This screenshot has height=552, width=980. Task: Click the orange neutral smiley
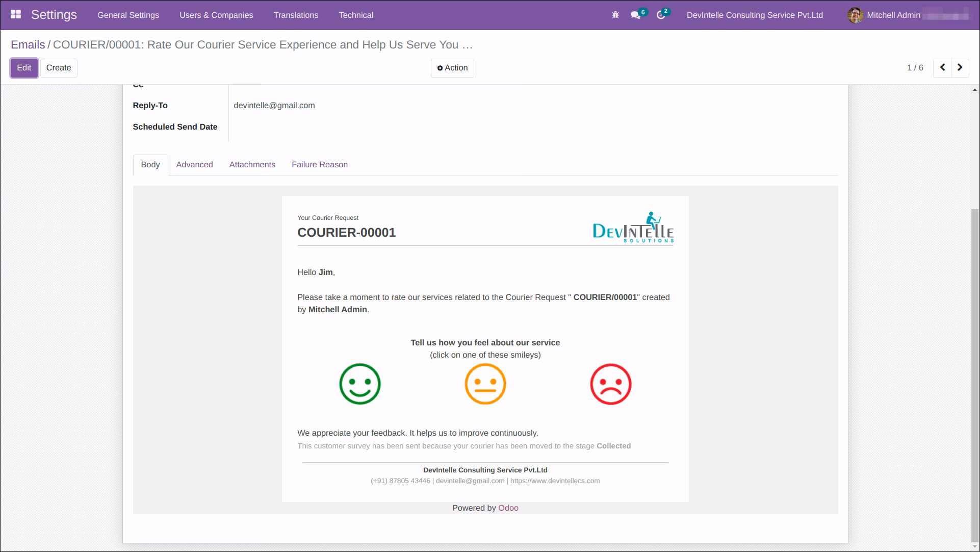[x=485, y=384]
